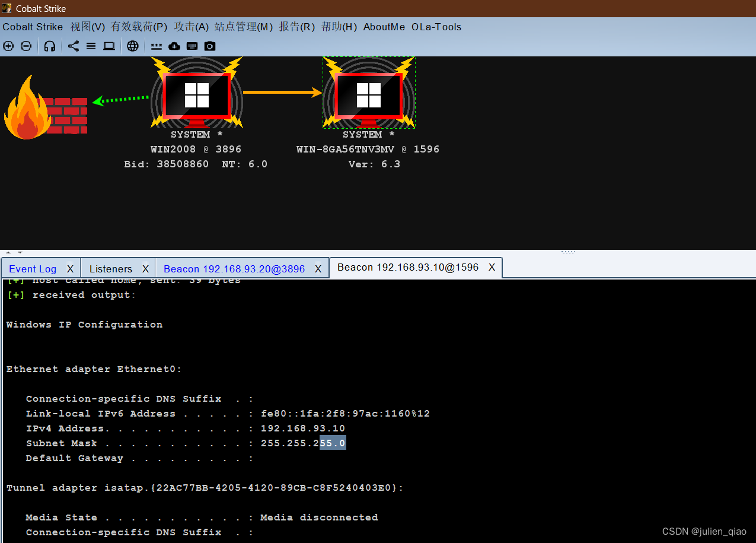The image size is (756, 543).
Task: Open the 视图(V) menu
Action: pos(88,27)
